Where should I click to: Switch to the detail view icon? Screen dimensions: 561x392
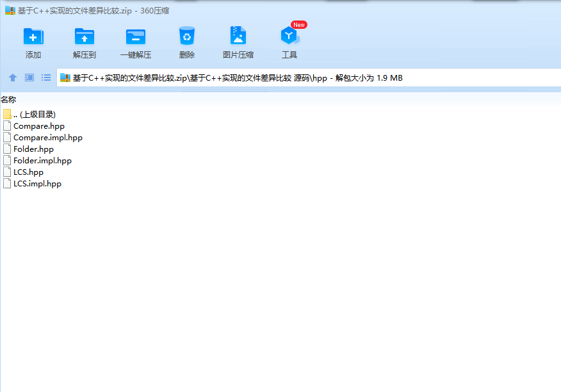tap(29, 78)
